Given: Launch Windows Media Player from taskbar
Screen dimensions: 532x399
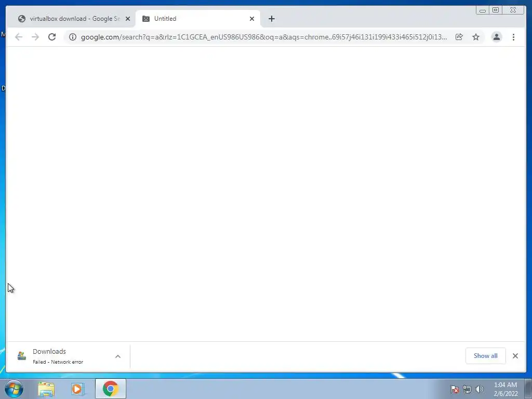Looking at the screenshot, I should 78,389.
